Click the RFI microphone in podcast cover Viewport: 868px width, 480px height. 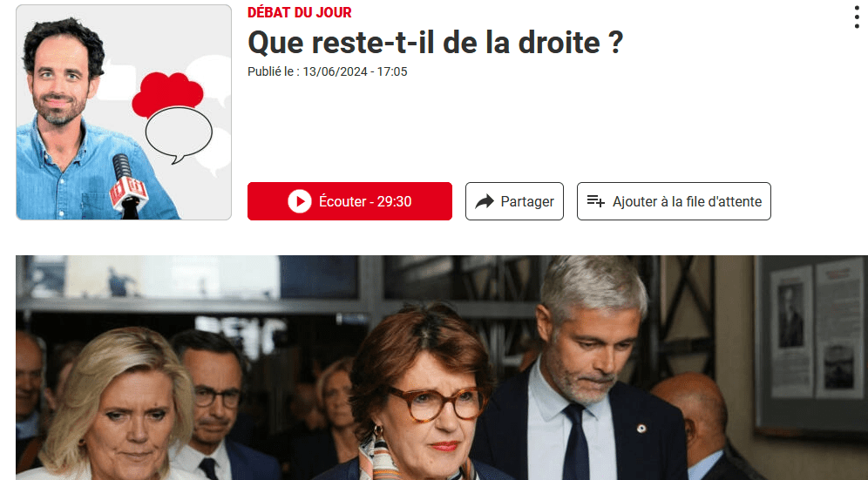[128, 186]
